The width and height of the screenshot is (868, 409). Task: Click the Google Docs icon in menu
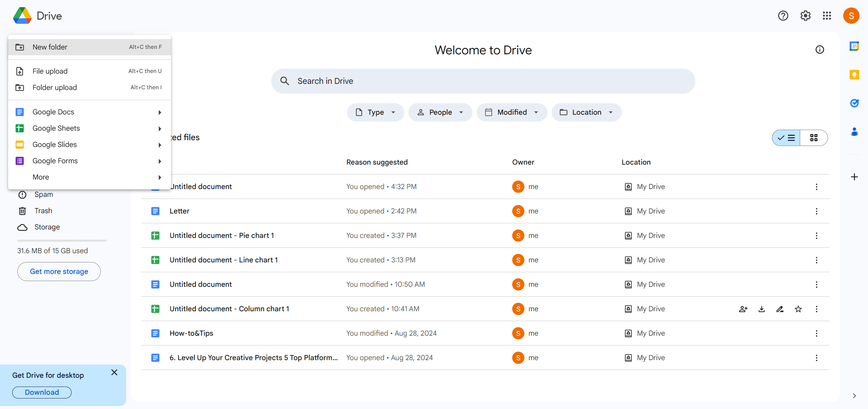click(x=19, y=112)
